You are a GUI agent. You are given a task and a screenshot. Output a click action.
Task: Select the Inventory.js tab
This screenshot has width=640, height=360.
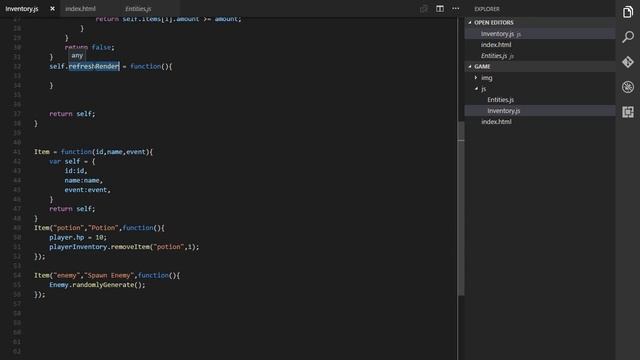[x=22, y=9]
